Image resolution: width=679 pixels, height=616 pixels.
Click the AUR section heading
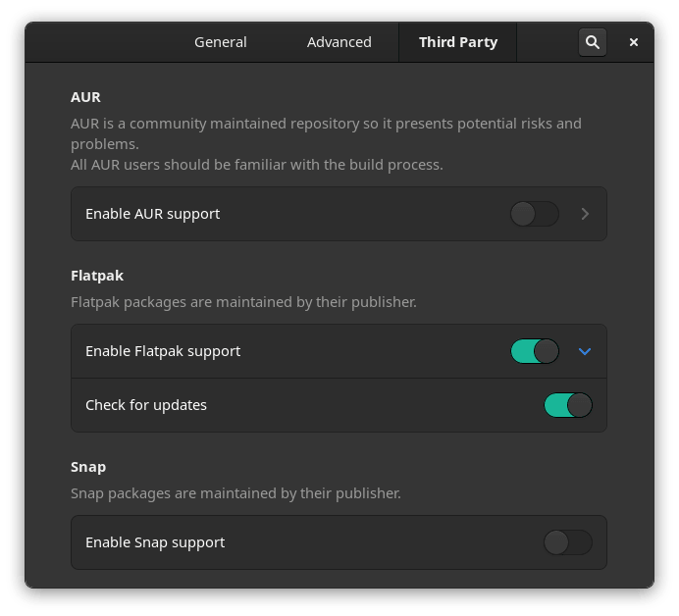[85, 97]
